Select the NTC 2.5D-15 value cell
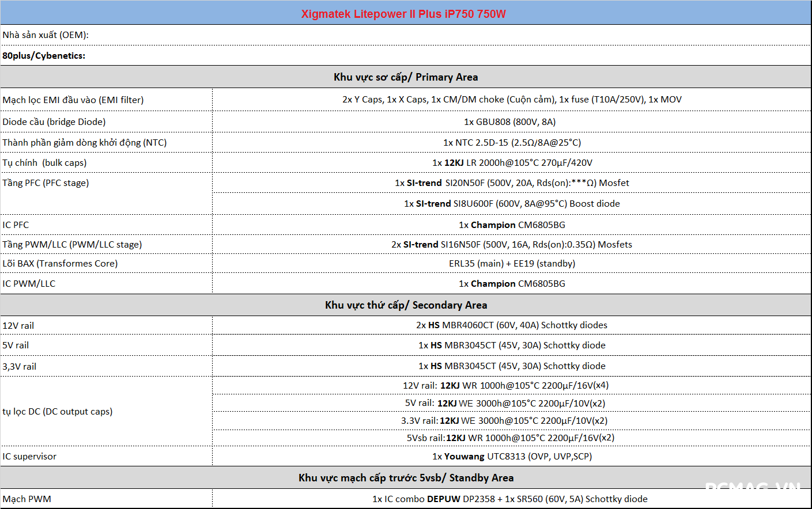The image size is (812, 509). coord(511,143)
